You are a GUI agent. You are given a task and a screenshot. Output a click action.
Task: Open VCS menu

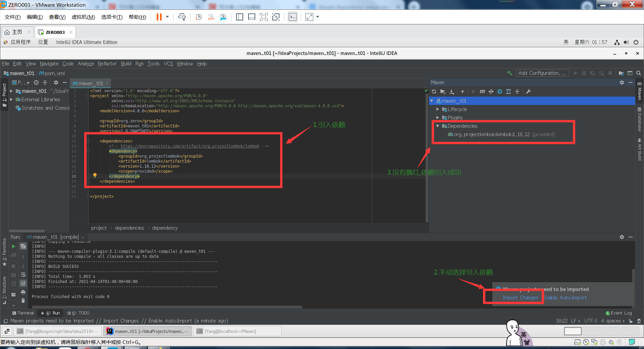(168, 64)
